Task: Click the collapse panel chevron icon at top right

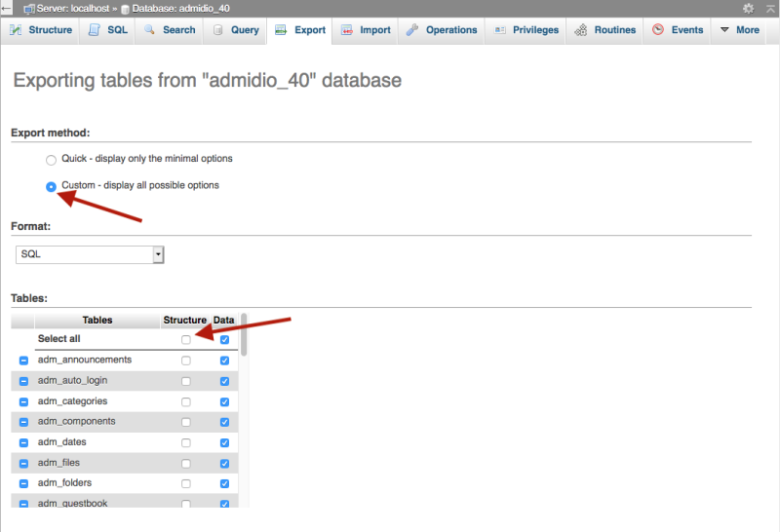Action: point(768,8)
